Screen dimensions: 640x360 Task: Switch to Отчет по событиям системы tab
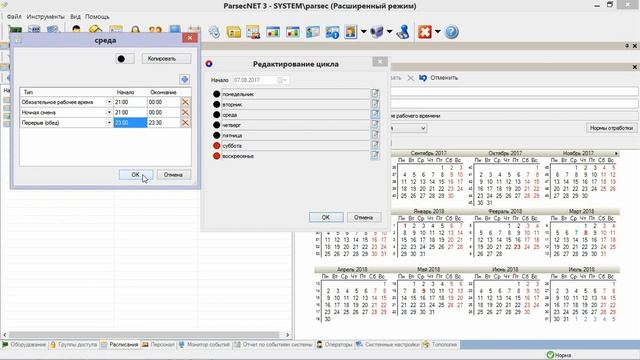273,344
